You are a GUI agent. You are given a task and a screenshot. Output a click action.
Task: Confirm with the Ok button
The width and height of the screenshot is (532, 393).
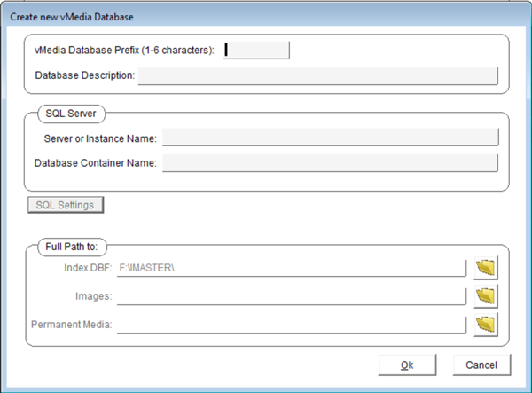click(407, 365)
